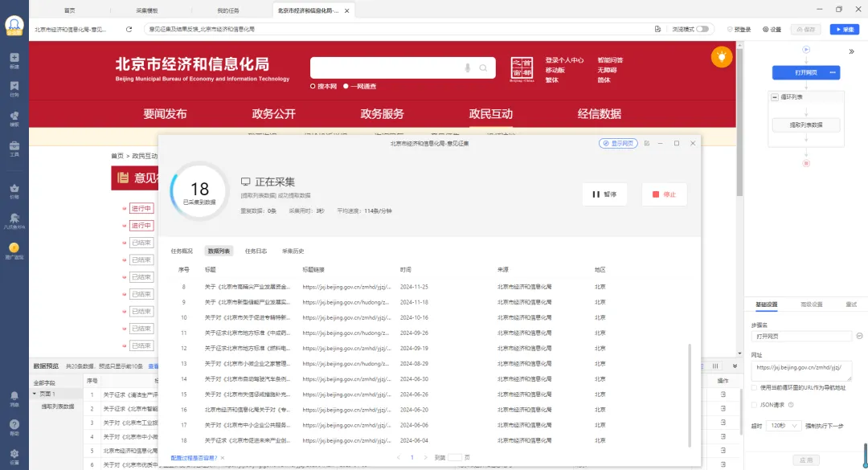
Task: Open the 政务公开 navigation menu
Action: point(273,114)
